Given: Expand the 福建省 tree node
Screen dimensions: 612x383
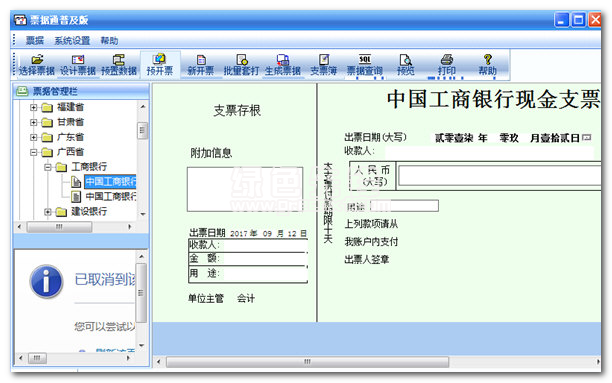Looking at the screenshot, I should click(x=34, y=107).
